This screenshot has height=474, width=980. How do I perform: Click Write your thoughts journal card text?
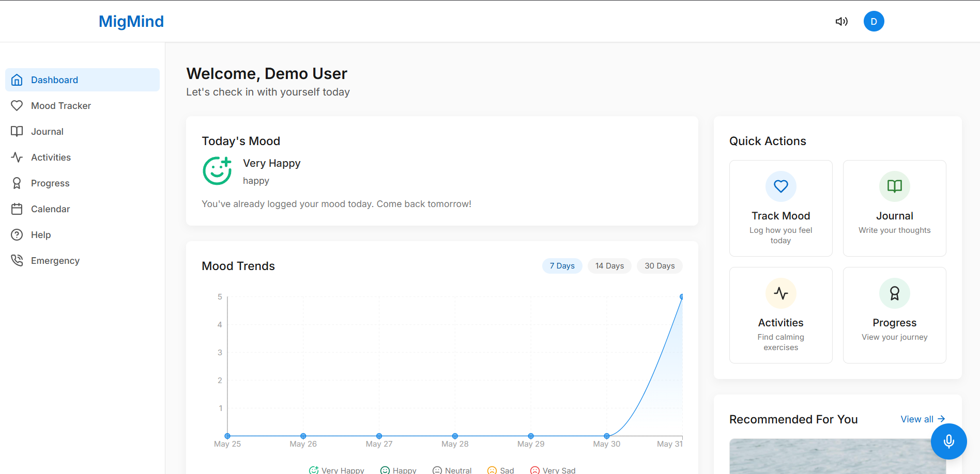tap(895, 230)
